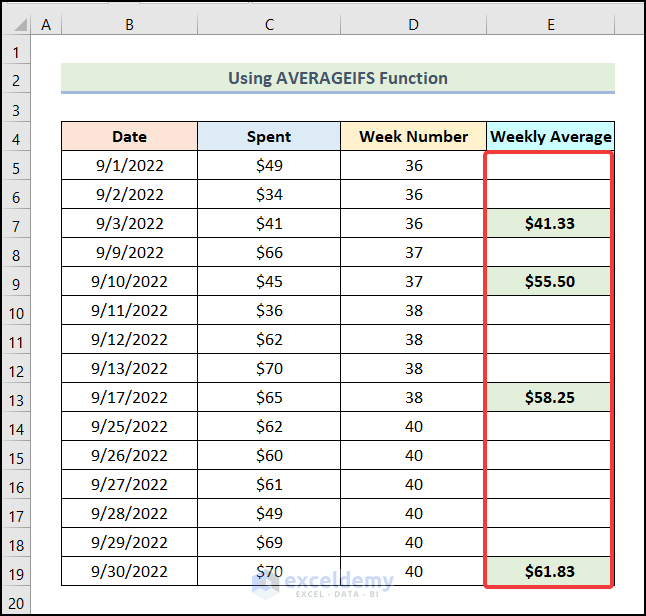Select row 1 header

point(16,50)
